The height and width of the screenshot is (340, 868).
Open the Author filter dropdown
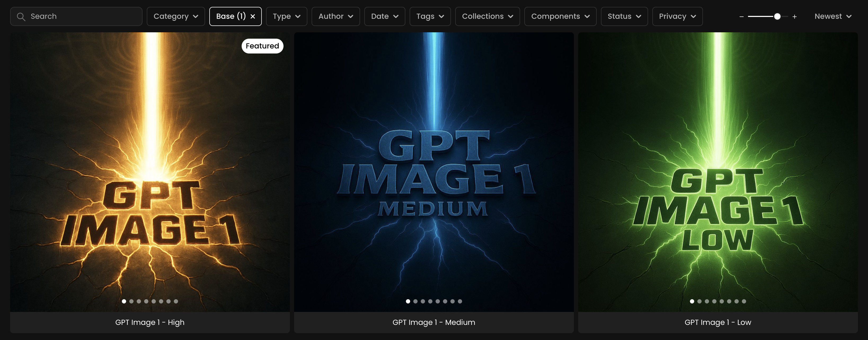click(x=336, y=16)
